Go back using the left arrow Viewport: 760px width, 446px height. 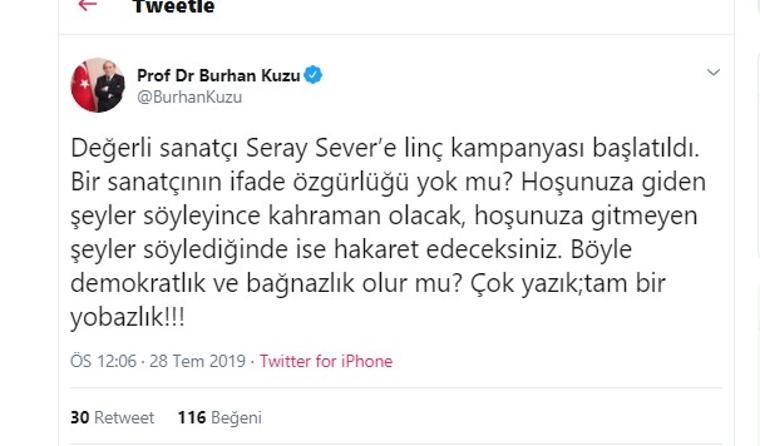(88, 5)
